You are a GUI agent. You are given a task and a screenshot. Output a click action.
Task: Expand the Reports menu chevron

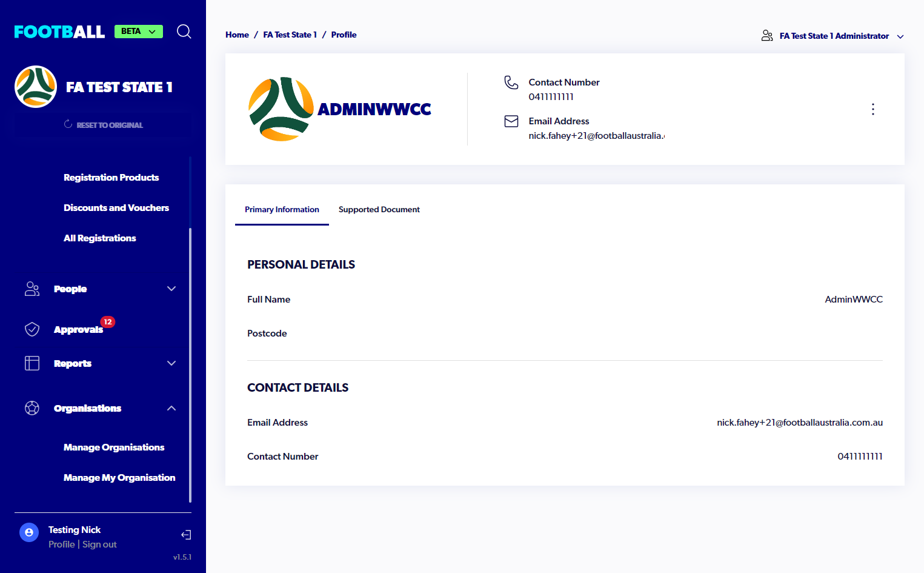tap(171, 363)
